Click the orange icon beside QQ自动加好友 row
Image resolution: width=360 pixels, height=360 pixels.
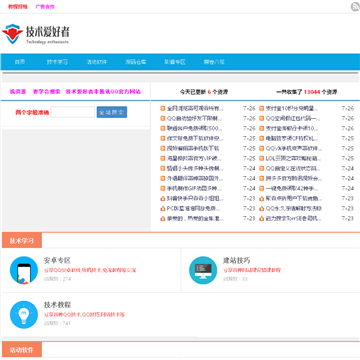tap(163, 118)
